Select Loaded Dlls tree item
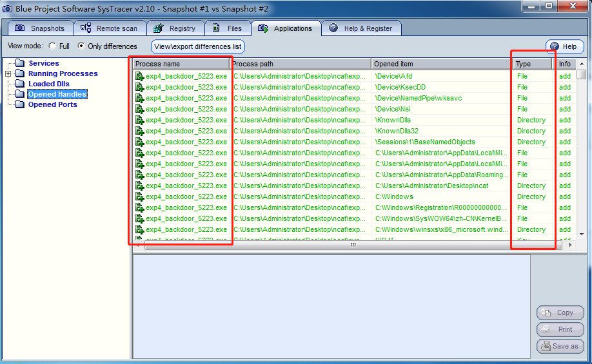The image size is (592, 364). point(49,83)
